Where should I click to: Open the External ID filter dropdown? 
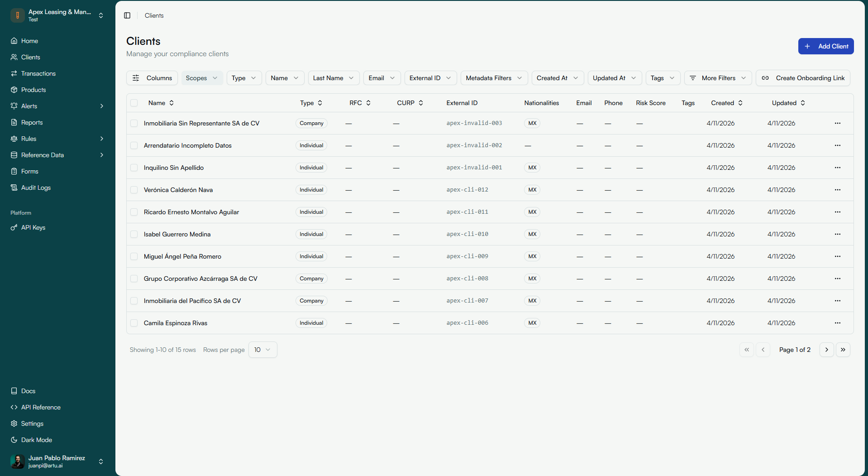click(430, 78)
